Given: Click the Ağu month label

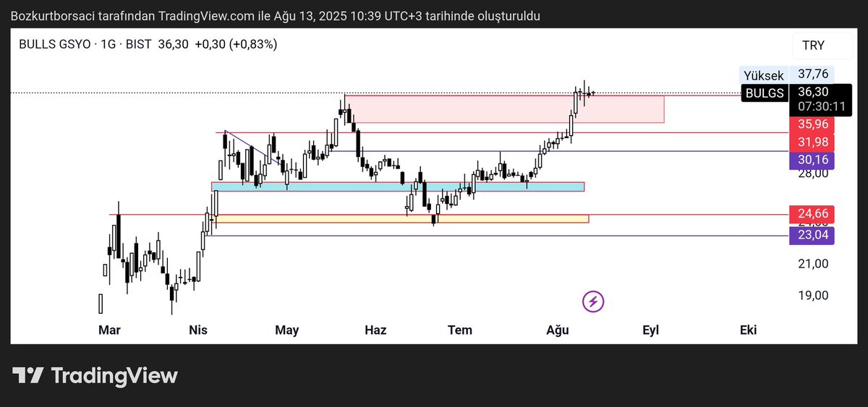Looking at the screenshot, I should (x=557, y=330).
